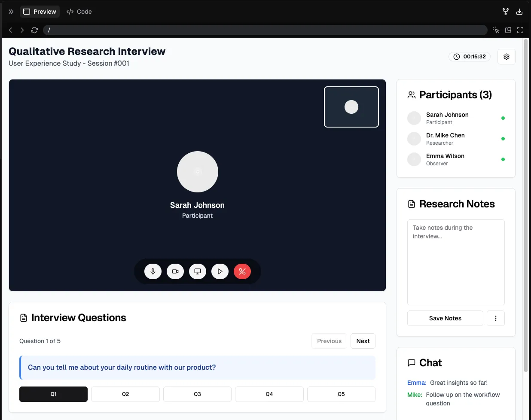
Task: Click into the research notes text area
Action: point(456,262)
